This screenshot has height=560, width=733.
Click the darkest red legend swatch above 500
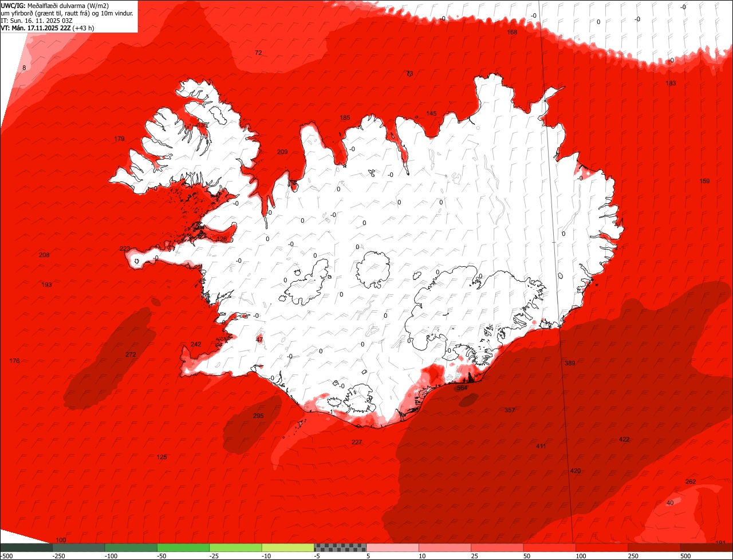(x=707, y=547)
